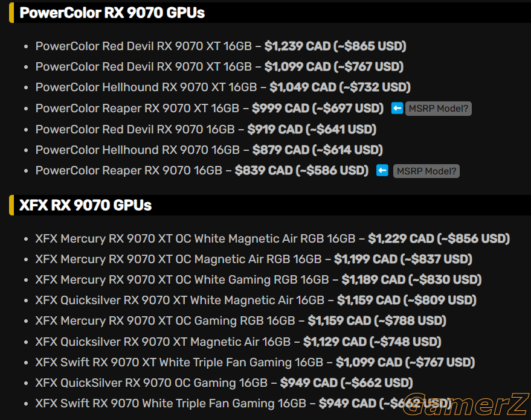
Task: Click XFX Quicksilver White Magnetic Air 16GB entry
Action: (256, 301)
